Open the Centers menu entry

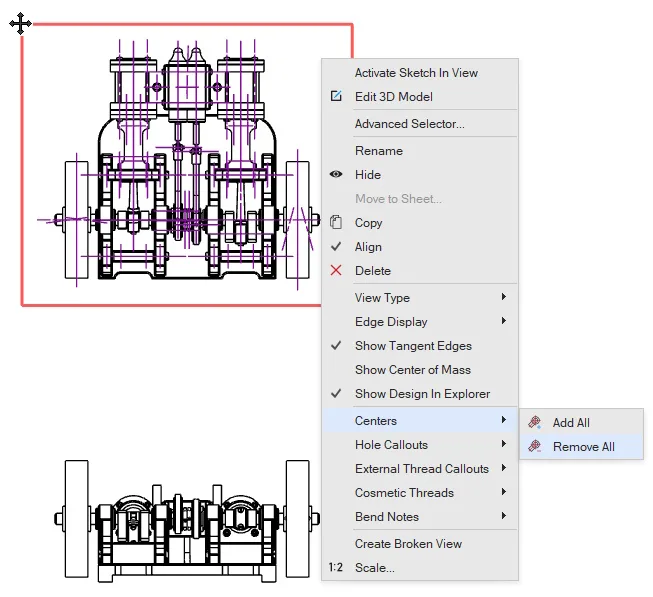420,420
